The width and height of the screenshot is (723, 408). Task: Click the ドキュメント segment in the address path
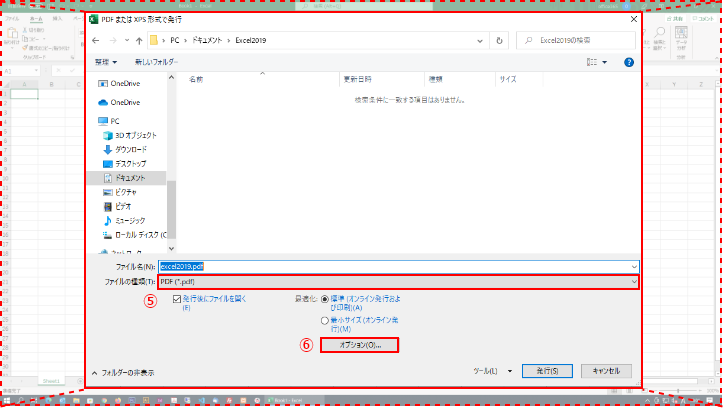pos(207,41)
